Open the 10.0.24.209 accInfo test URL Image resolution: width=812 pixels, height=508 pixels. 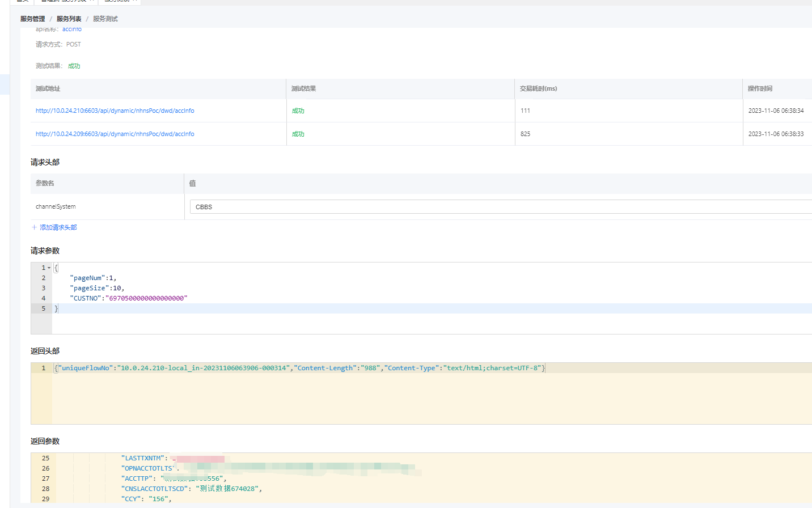(115, 134)
